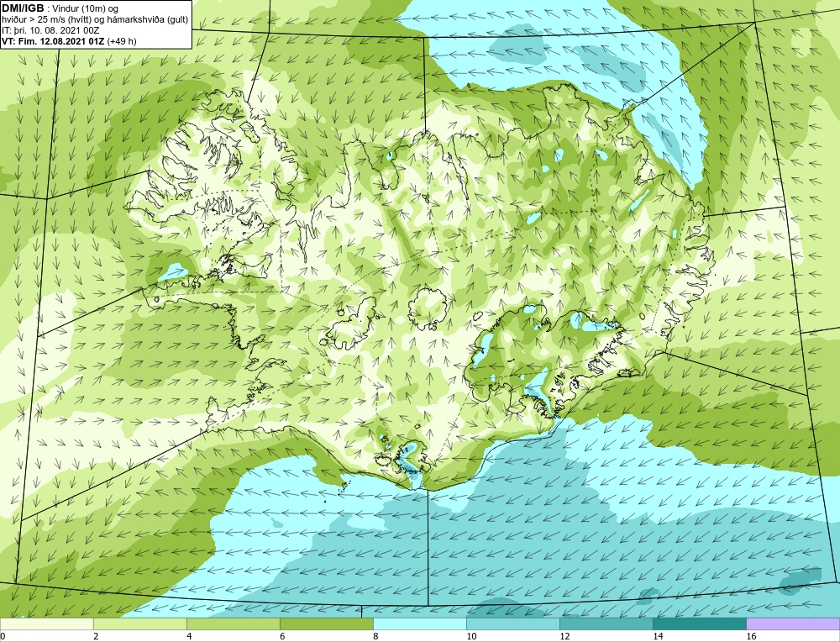840x642 pixels.
Task: Click the legend value '2'
Action: tap(96, 636)
